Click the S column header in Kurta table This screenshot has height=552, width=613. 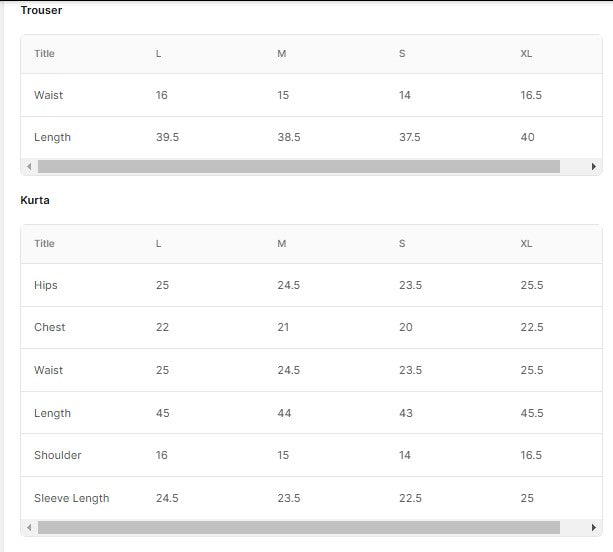pyautogui.click(x=402, y=244)
